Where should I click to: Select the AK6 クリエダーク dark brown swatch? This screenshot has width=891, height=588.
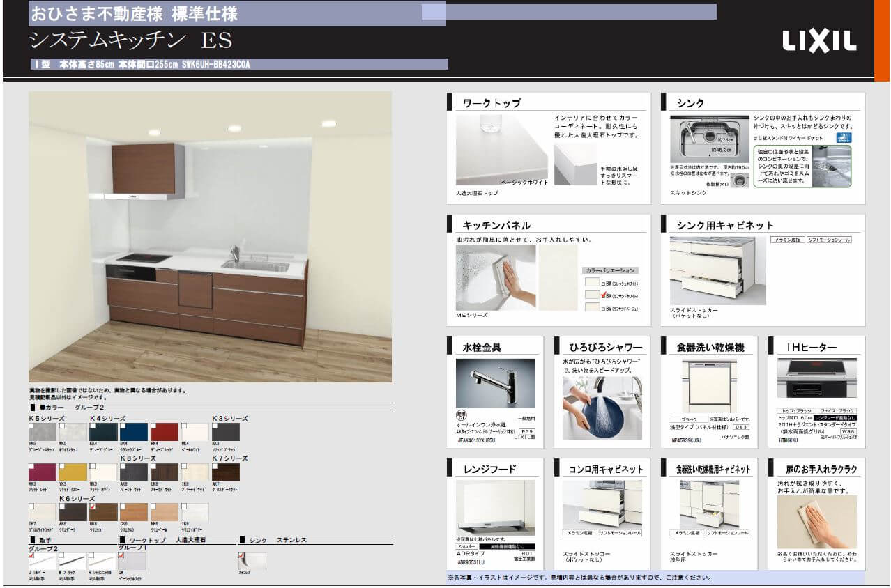coord(73,512)
